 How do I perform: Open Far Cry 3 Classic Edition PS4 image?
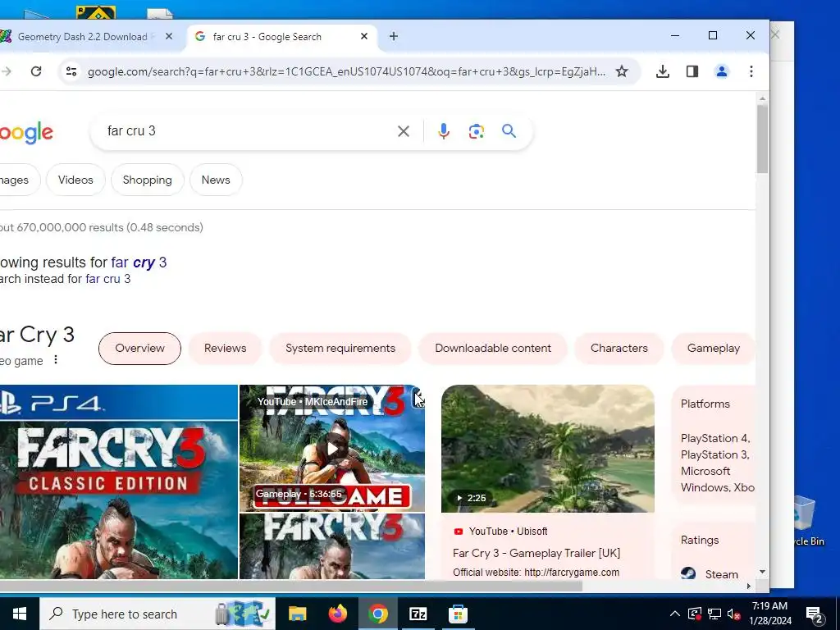pyautogui.click(x=118, y=482)
